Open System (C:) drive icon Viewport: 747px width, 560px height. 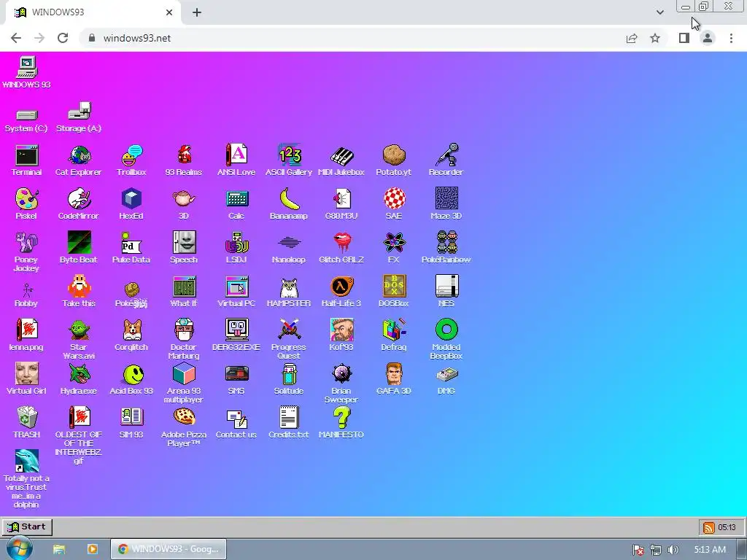click(x=27, y=120)
